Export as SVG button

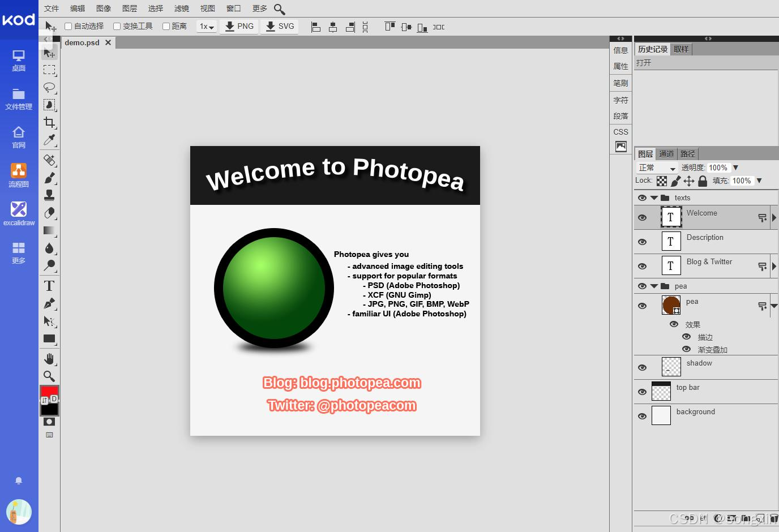click(x=280, y=27)
